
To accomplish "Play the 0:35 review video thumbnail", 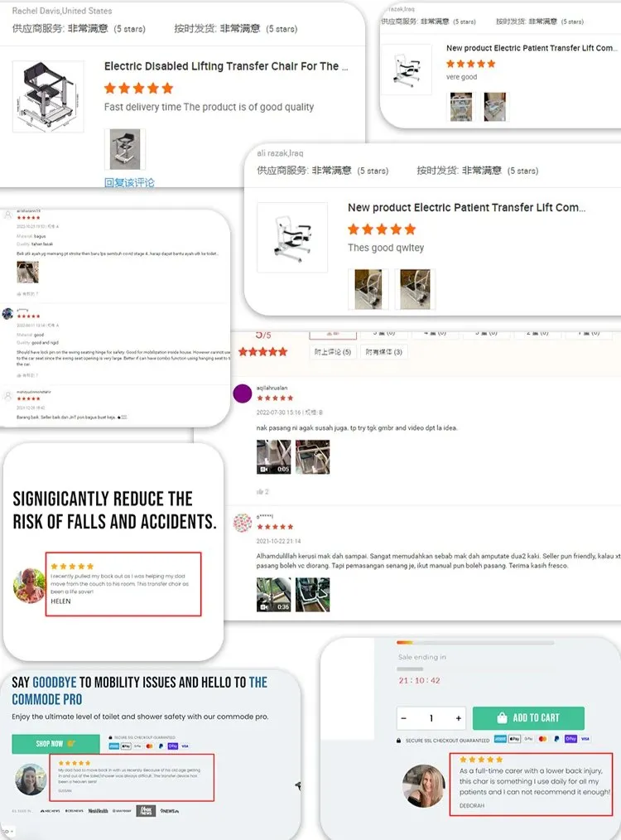I will pos(273,594).
